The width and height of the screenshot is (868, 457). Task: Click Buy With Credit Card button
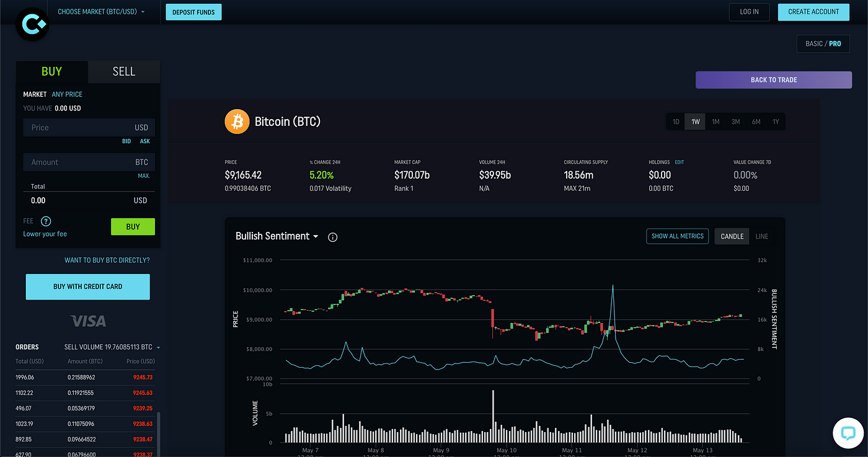[88, 287]
